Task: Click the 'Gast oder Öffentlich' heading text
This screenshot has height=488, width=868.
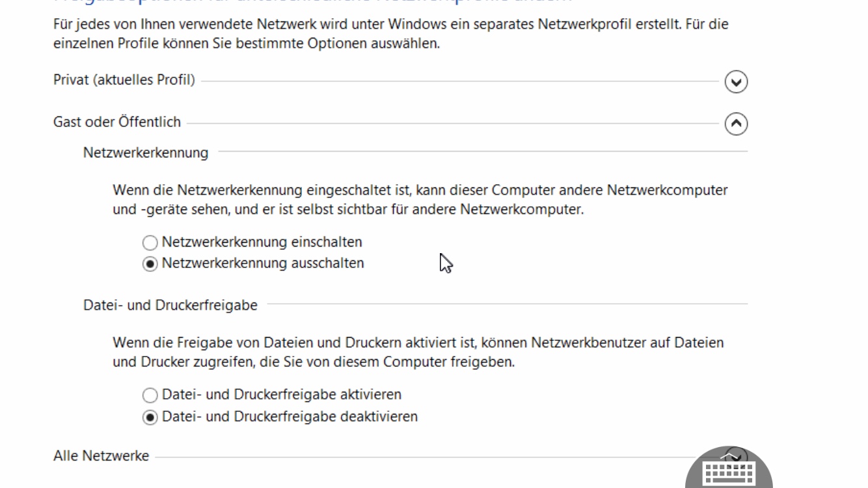Action: pos(117,122)
